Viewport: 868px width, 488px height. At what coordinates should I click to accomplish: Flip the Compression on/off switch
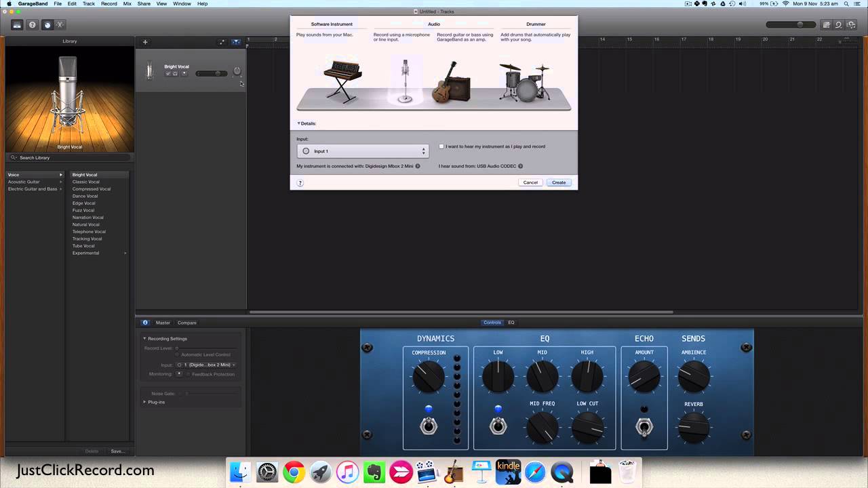pos(429,426)
